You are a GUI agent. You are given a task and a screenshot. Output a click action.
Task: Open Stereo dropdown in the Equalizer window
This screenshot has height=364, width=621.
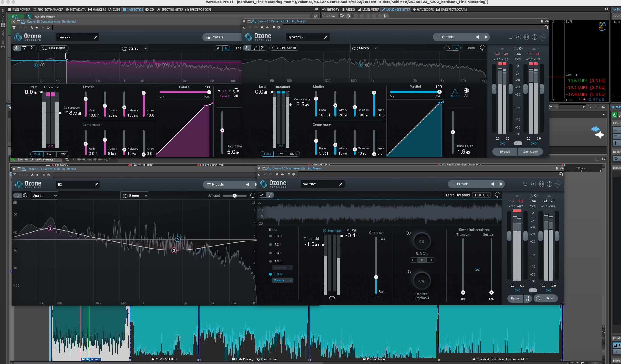coord(135,196)
